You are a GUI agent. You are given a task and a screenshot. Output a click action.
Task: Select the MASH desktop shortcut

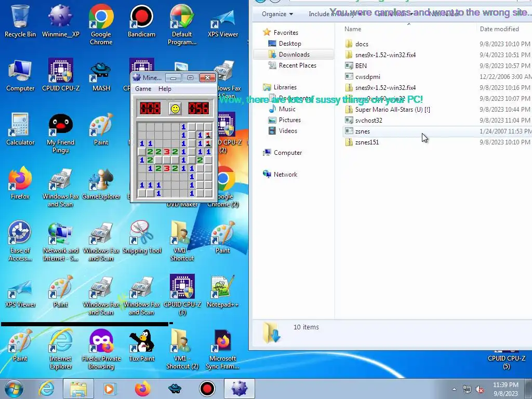tap(101, 75)
